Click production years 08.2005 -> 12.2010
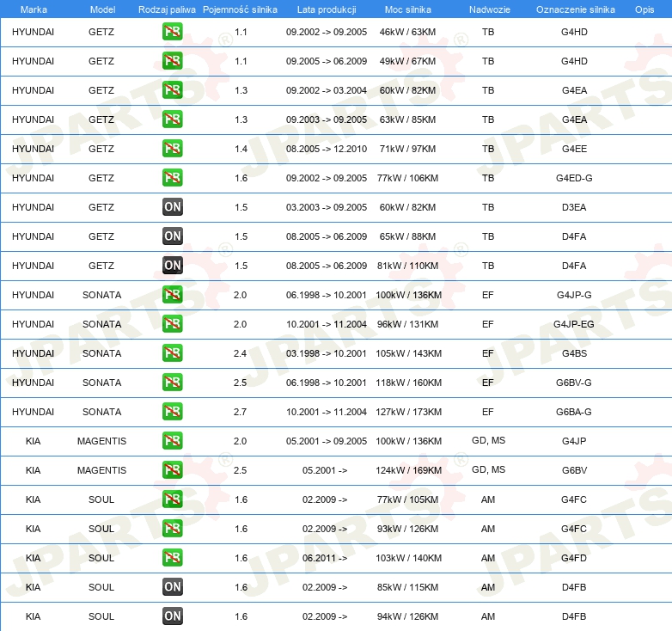The width and height of the screenshot is (672, 631). (x=327, y=149)
